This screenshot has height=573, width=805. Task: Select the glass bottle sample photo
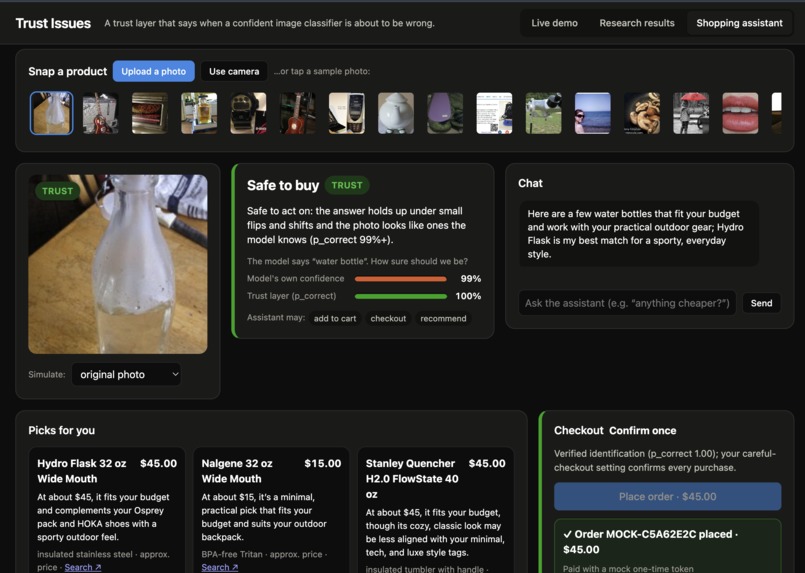[51, 113]
